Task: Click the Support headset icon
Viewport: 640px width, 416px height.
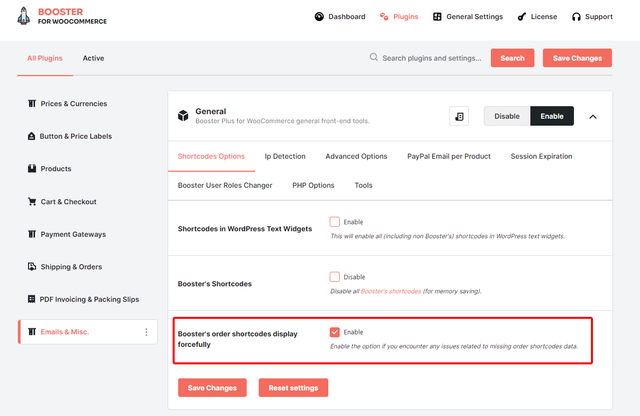Action: tap(576, 17)
